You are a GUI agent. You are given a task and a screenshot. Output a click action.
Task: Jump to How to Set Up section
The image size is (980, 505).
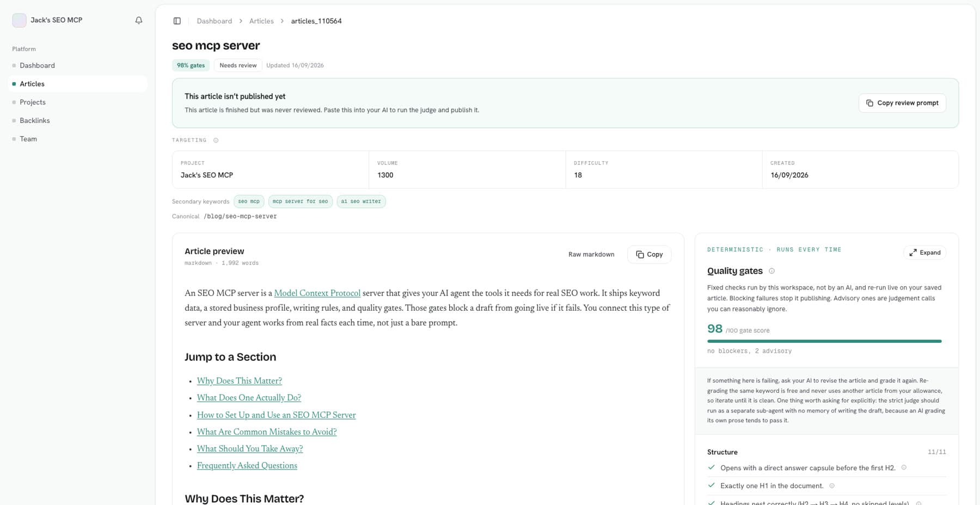276,415
